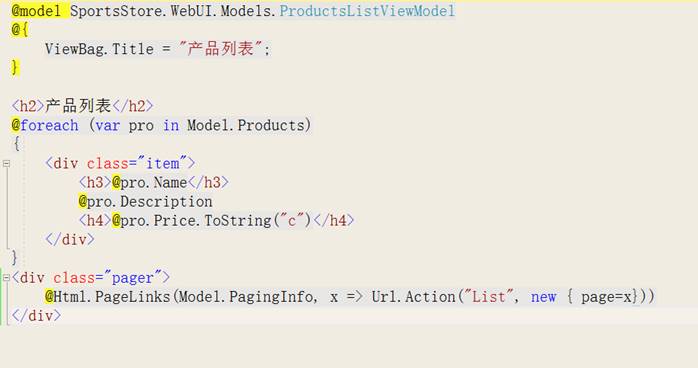Click the "pager" class attribute value
Viewport: 698px width, 368px height.
tap(132, 278)
